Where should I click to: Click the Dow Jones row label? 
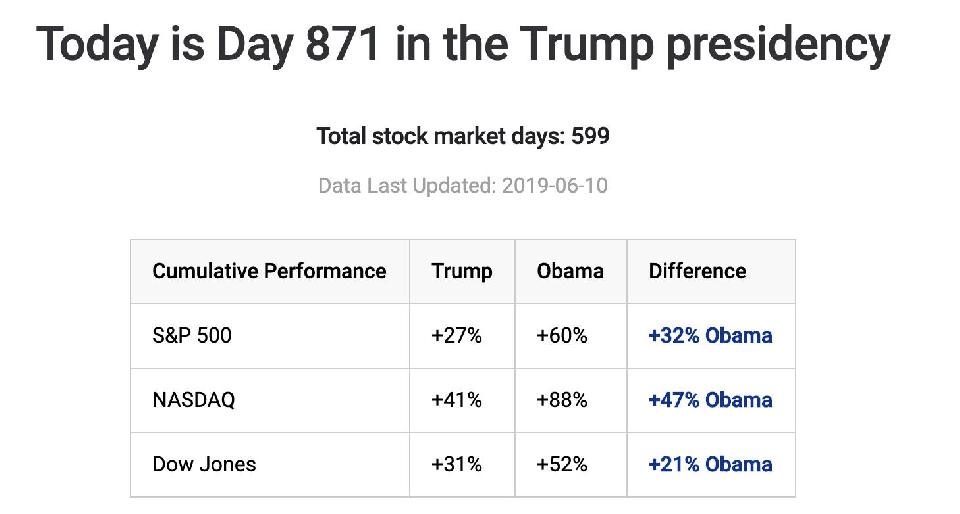tap(204, 464)
